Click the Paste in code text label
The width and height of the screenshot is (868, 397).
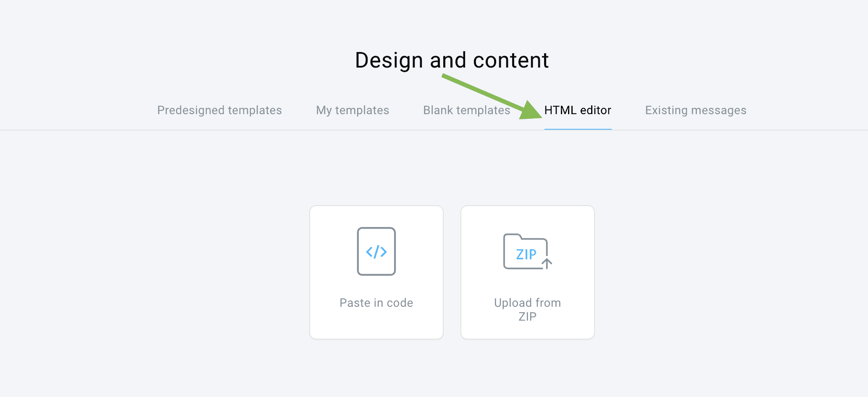point(376,303)
